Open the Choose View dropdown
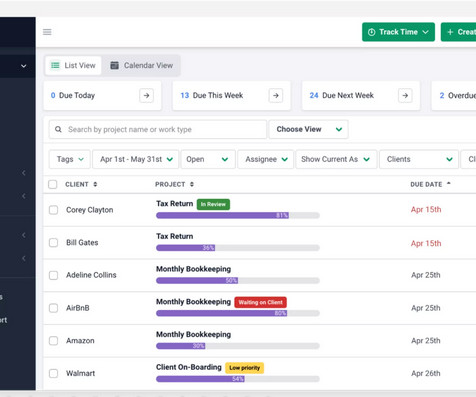Screen dimensions: 476x397 click(309, 129)
